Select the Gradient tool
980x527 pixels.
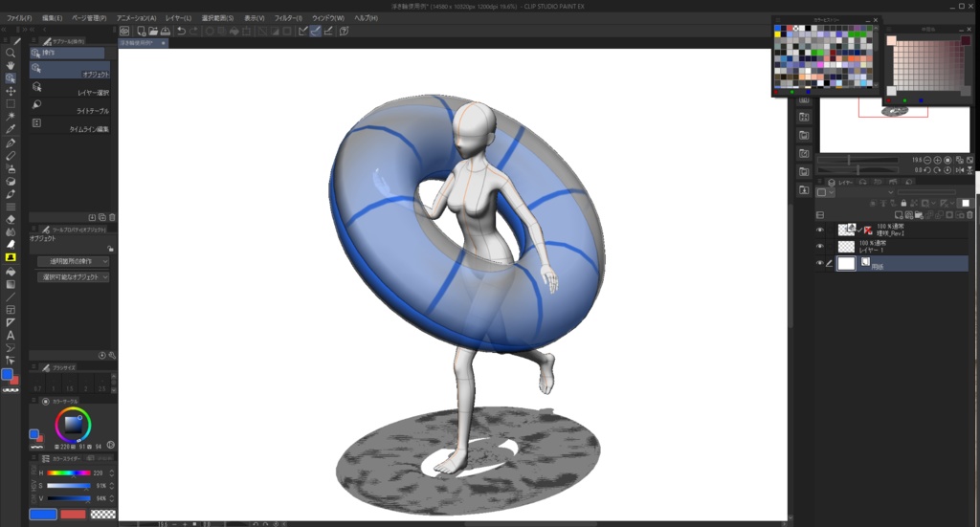point(11,284)
